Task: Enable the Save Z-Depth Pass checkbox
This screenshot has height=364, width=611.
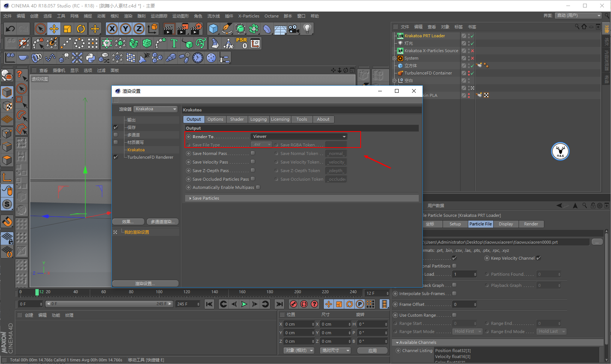Action: (253, 170)
